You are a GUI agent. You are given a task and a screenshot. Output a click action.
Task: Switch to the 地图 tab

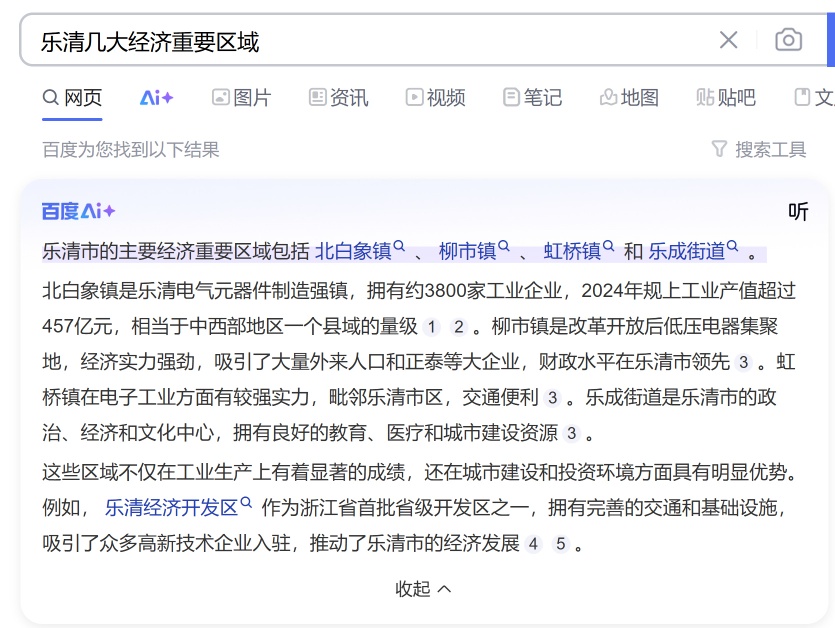click(x=629, y=98)
